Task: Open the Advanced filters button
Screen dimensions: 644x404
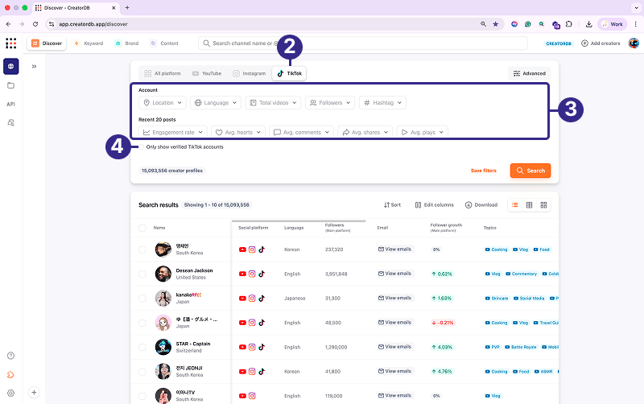Action: click(x=529, y=73)
